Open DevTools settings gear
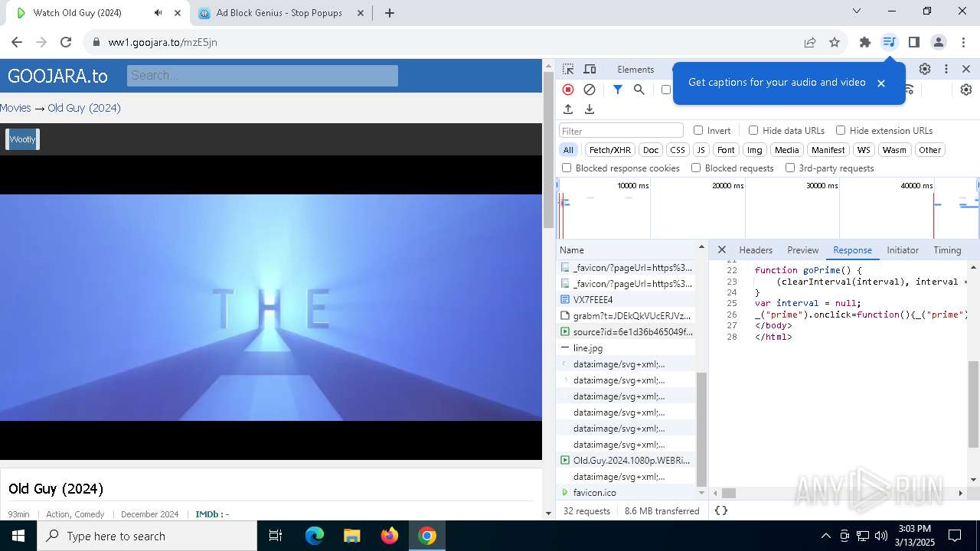 pos(925,69)
